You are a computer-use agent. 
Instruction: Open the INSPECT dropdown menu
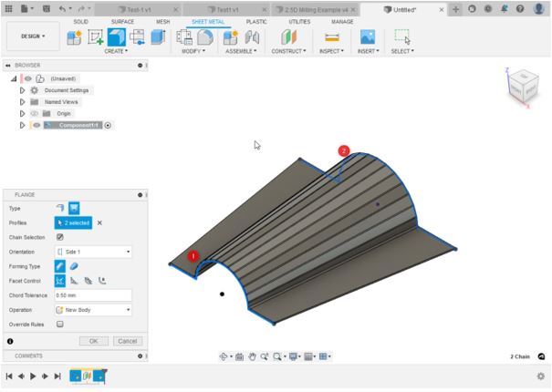click(331, 51)
